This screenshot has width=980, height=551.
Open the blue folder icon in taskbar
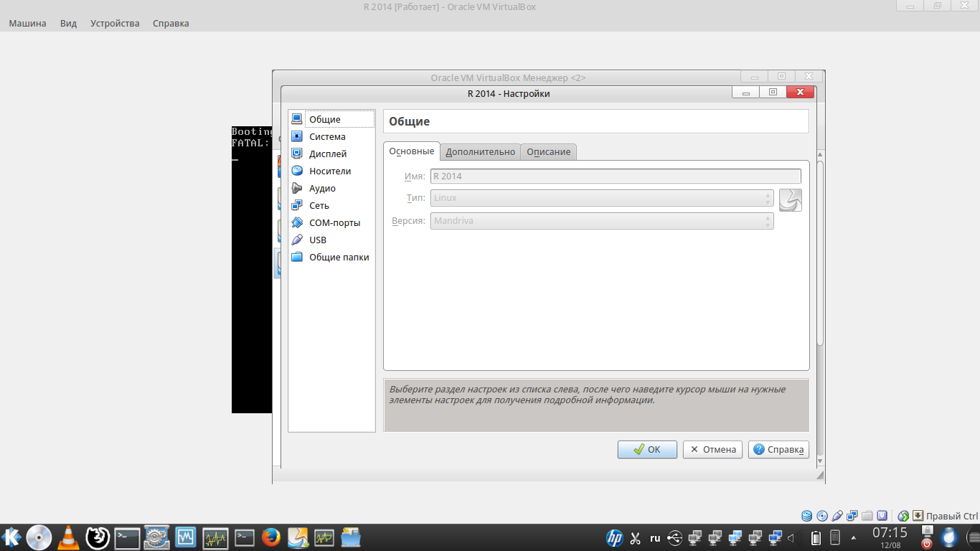[351, 537]
